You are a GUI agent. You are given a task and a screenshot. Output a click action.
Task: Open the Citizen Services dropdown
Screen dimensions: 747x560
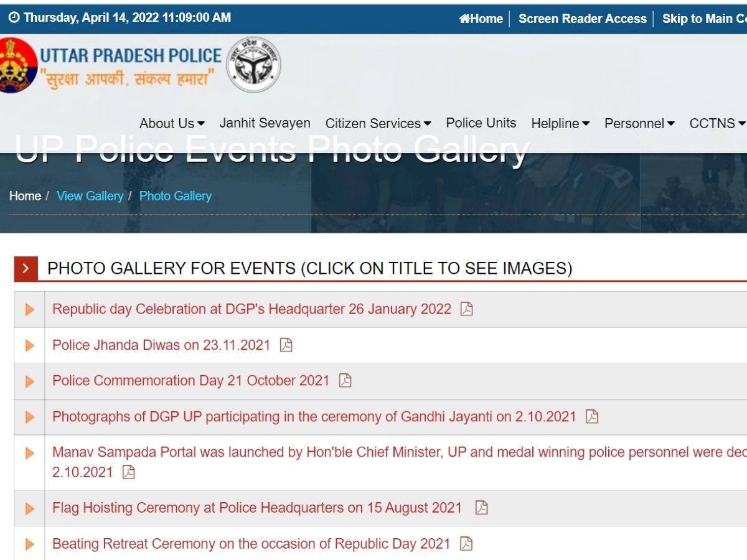pos(378,123)
